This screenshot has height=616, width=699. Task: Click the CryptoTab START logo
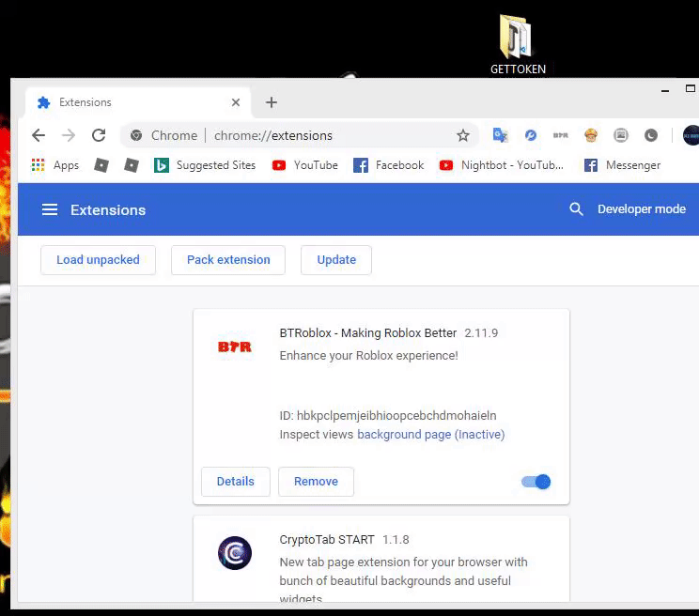(235, 553)
